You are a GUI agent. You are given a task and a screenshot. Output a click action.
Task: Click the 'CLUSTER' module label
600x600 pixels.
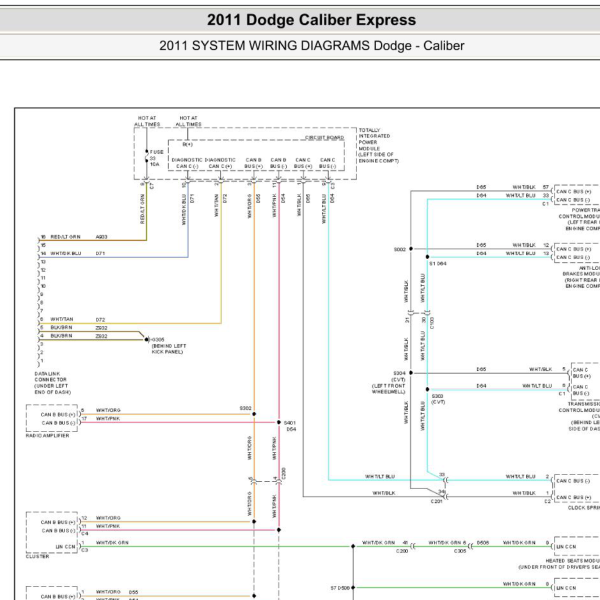click(37, 556)
